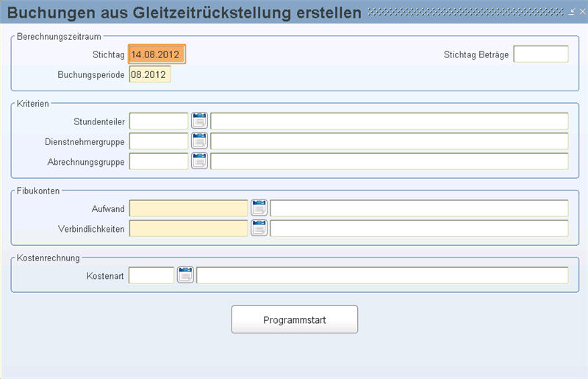Close the Buchungen dialog with X
Screen dimensions: 588x379
[581, 13]
